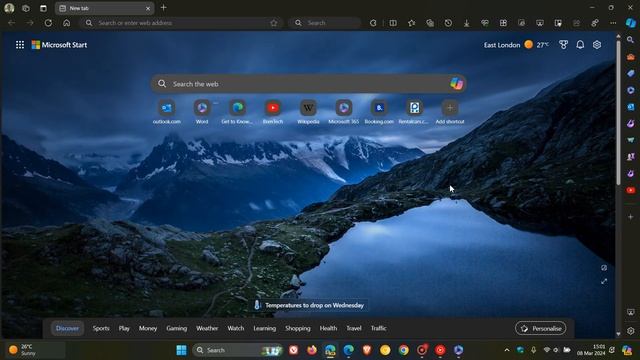Open the notifications bell
Screen dimensions: 640x360
pos(580,45)
